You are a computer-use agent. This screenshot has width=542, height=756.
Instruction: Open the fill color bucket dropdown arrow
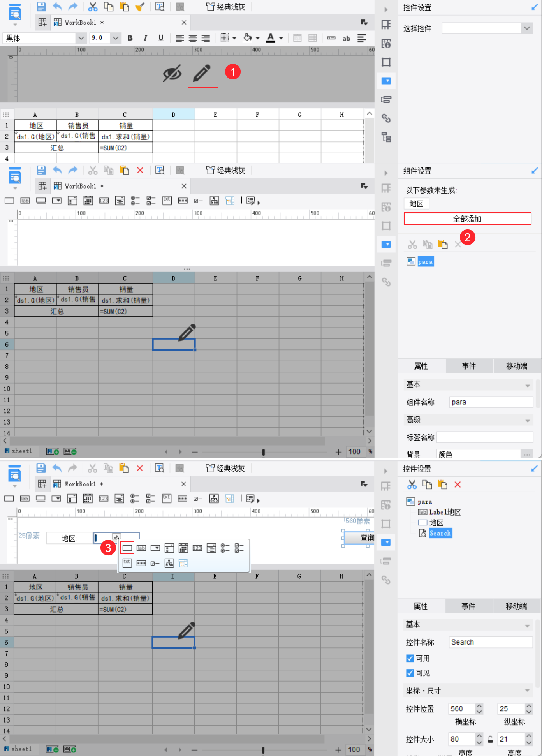tap(258, 38)
